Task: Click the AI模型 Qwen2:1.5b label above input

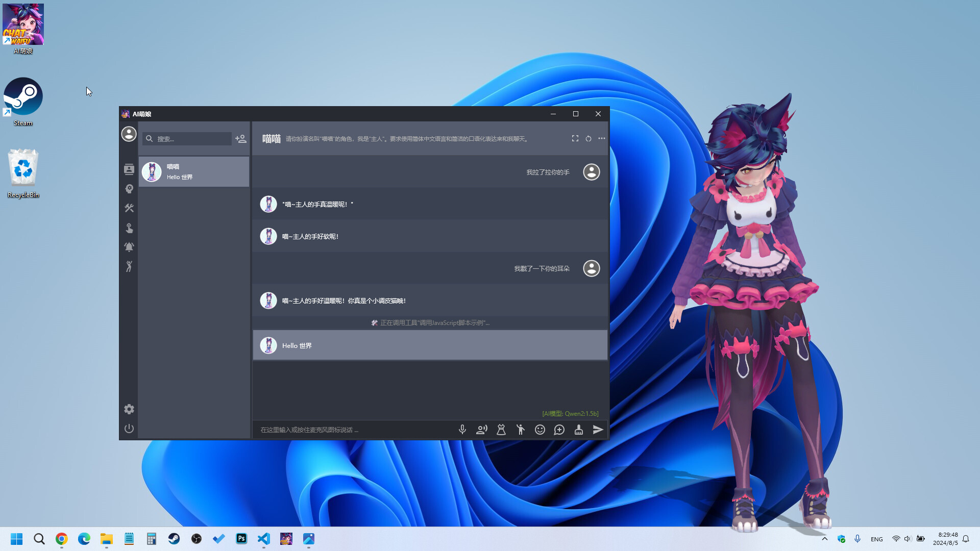Action: [570, 413]
